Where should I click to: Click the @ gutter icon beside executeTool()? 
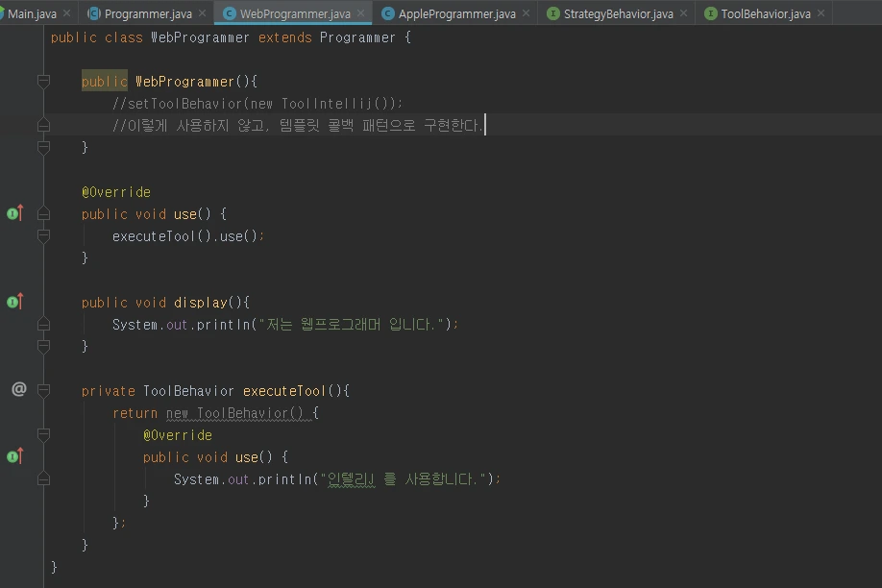[x=19, y=389]
